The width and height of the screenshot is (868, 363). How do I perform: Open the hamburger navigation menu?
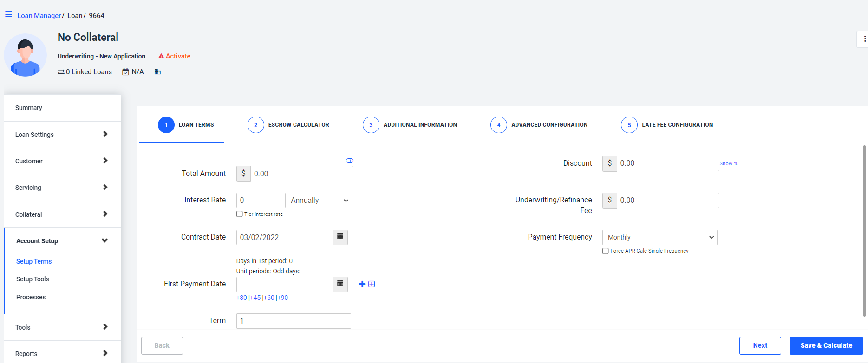click(8, 15)
